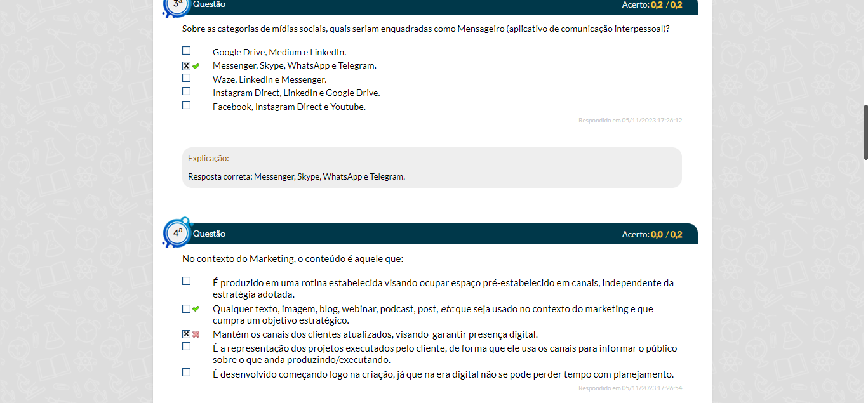
Task: Select the 'Waze, LinkedIn e Messenger' checkbox
Action: pyautogui.click(x=186, y=78)
